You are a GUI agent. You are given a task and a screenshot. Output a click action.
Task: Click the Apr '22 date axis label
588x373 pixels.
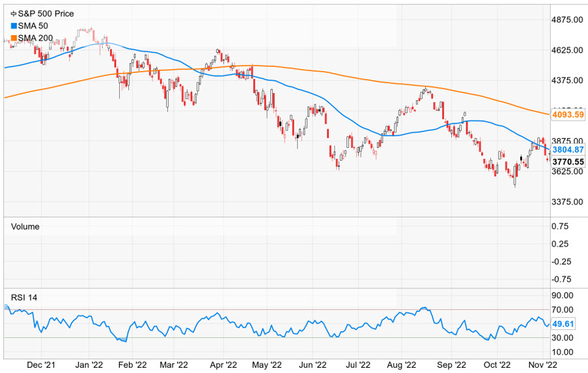point(223,365)
